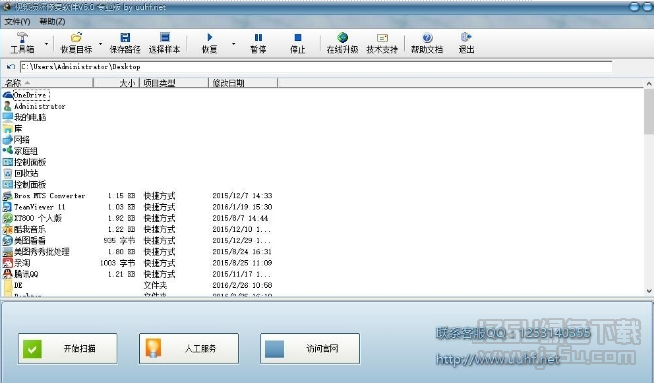The height and width of the screenshot is (383, 654).
Task: Select the TeamViewer 11 shortcut icon
Action: pyautogui.click(x=8, y=207)
